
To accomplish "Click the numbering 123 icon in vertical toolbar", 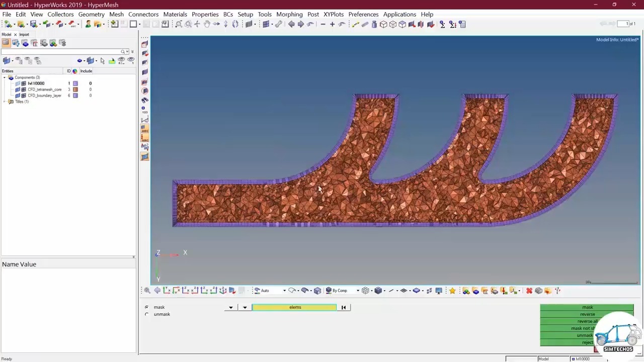I will 145,110.
